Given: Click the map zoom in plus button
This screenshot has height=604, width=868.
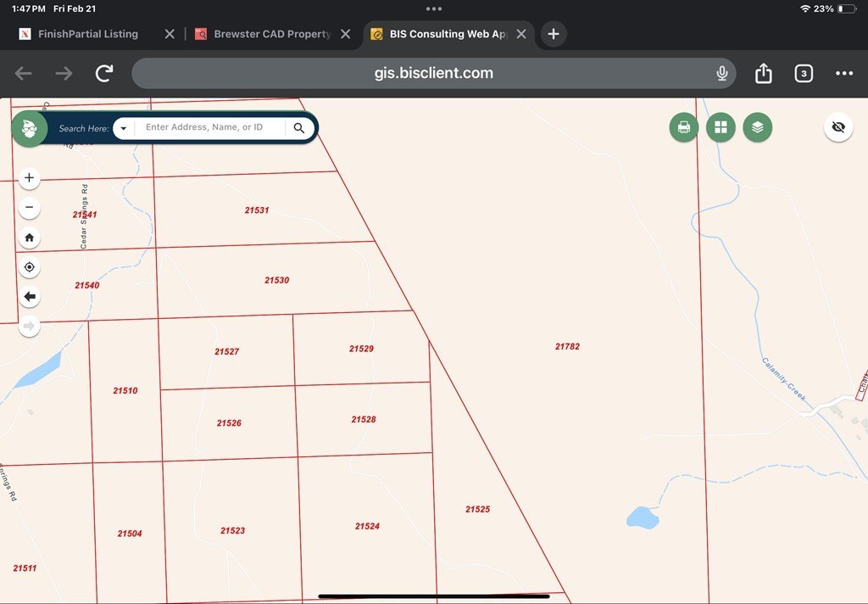Looking at the screenshot, I should click(30, 178).
